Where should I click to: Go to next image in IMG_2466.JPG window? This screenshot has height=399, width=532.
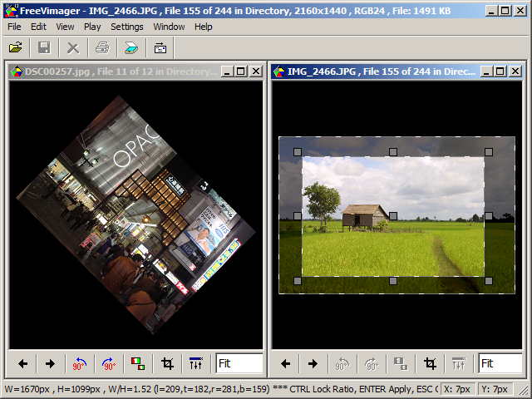click(313, 363)
